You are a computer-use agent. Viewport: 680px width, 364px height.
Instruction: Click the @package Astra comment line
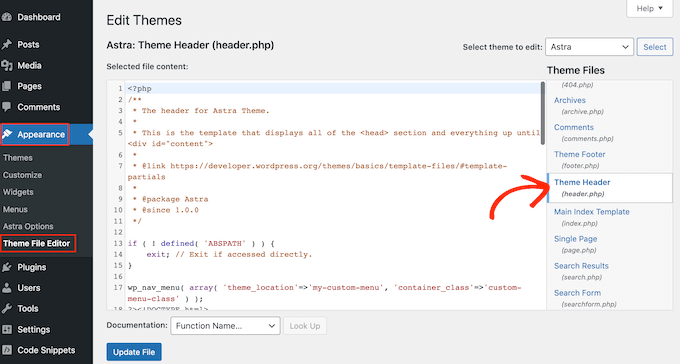[170, 199]
